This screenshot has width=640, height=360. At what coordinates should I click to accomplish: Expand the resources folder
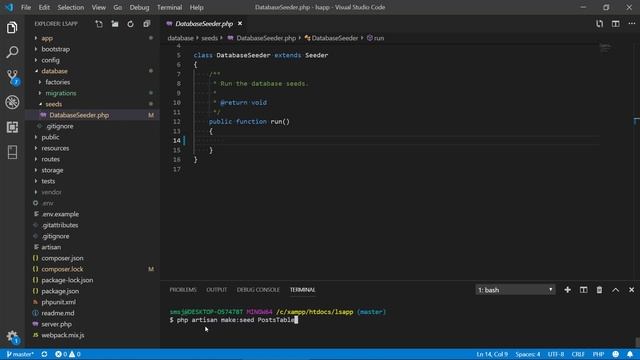click(93, 148)
